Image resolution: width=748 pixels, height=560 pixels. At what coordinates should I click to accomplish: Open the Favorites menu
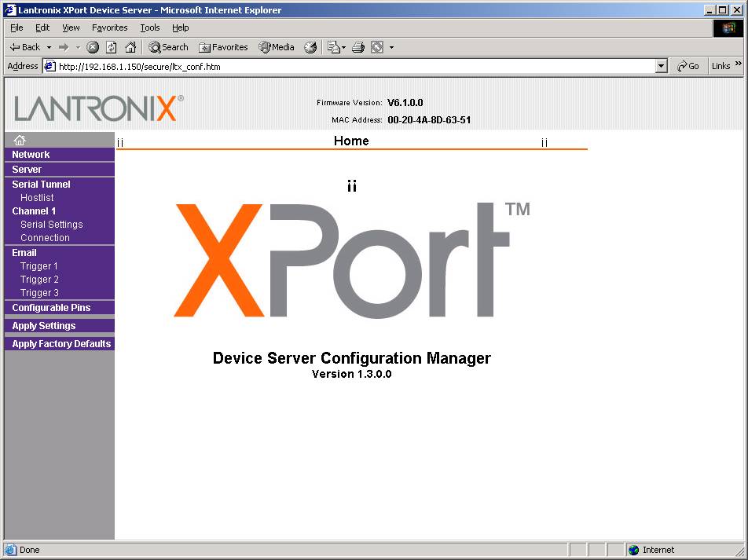[110, 27]
